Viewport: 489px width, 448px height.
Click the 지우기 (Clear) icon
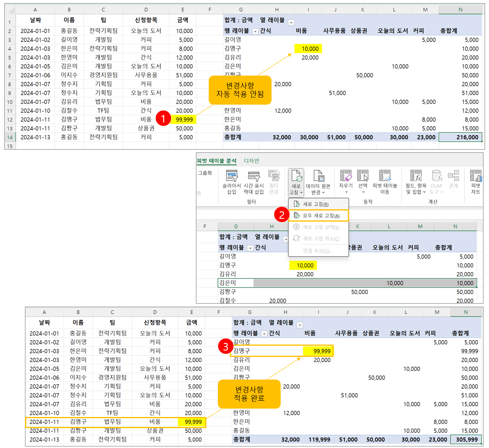click(x=345, y=176)
